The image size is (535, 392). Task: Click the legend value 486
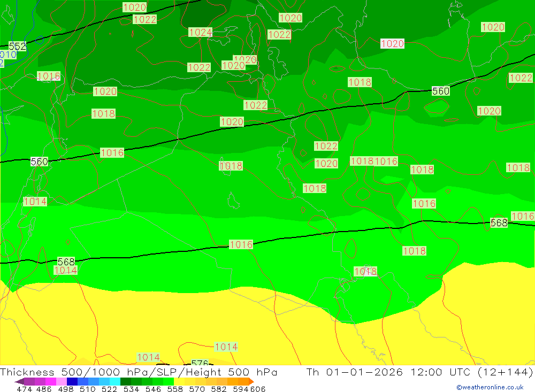[43, 389]
